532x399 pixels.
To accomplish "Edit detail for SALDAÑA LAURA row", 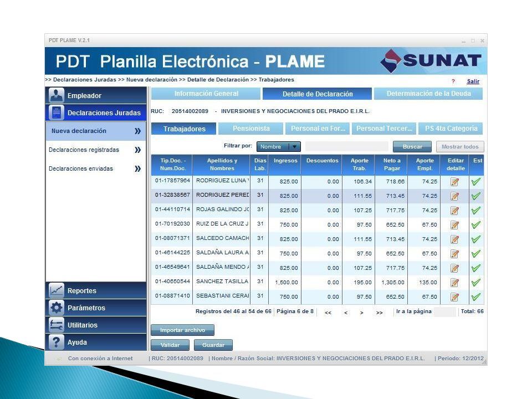I will coord(454,254).
